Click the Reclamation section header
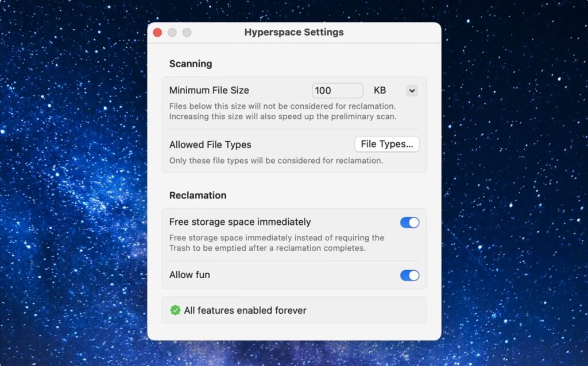The height and width of the screenshot is (366, 588). 198,195
